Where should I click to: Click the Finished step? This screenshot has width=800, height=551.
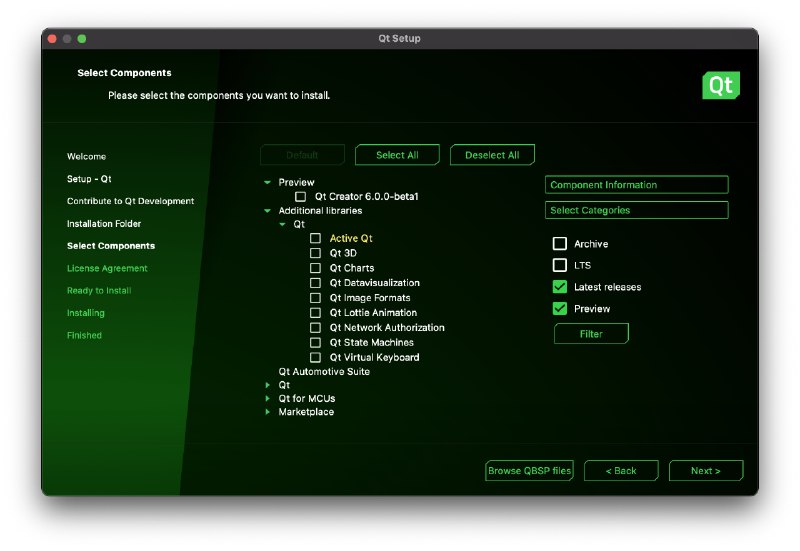pos(84,335)
